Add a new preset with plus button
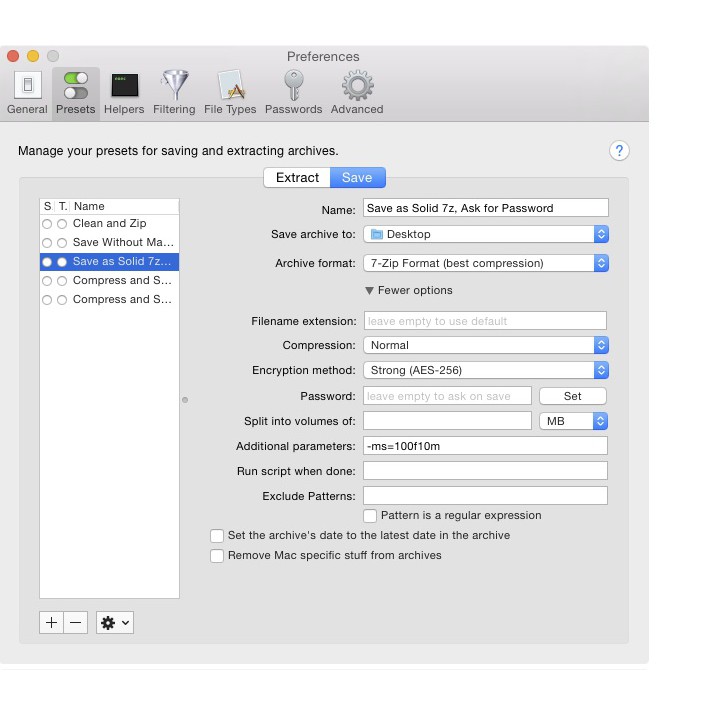The height and width of the screenshot is (715, 715). click(x=51, y=622)
